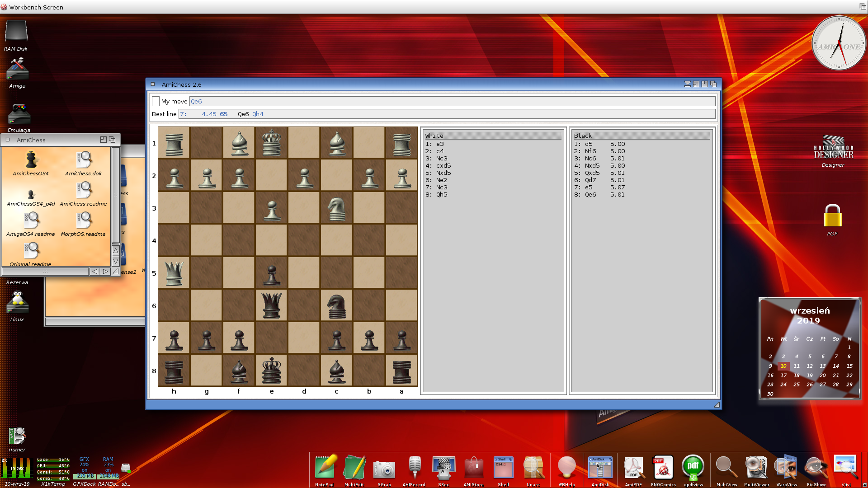Select the black knight on c6

pyautogui.click(x=337, y=306)
